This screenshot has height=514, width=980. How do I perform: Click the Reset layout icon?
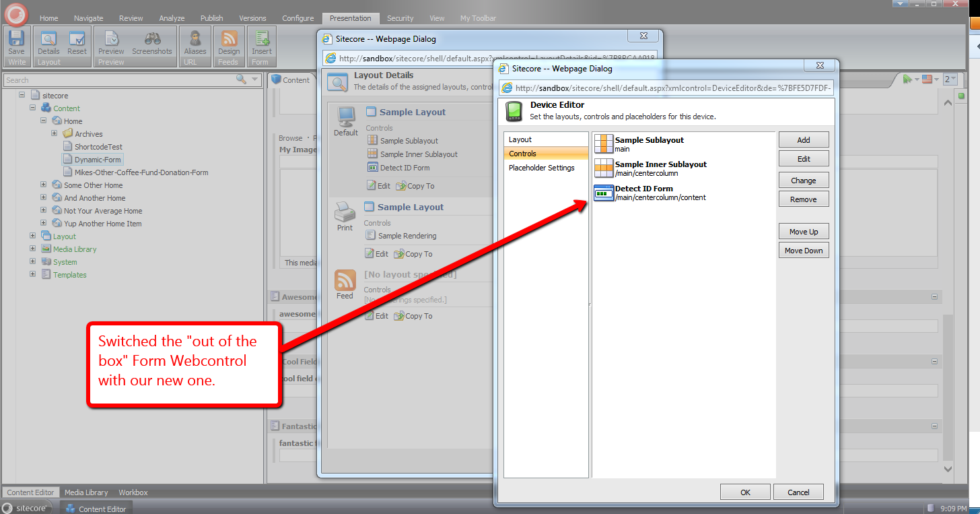(77, 40)
